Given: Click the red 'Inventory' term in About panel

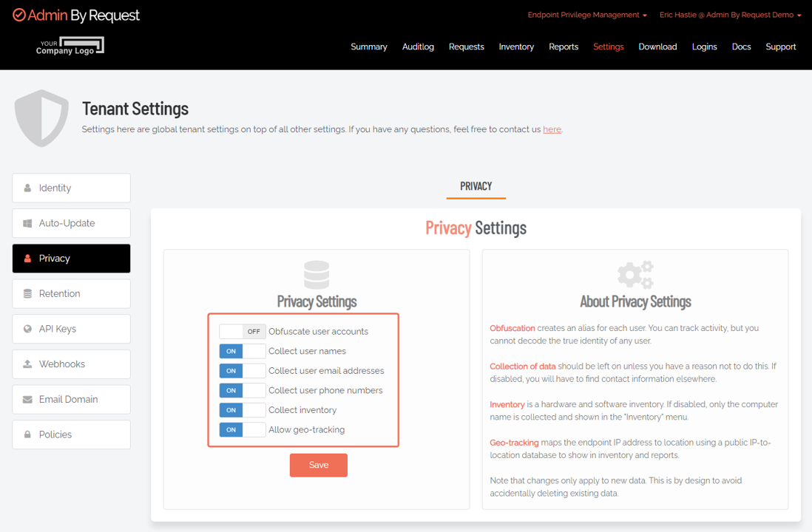Looking at the screenshot, I should pos(507,404).
